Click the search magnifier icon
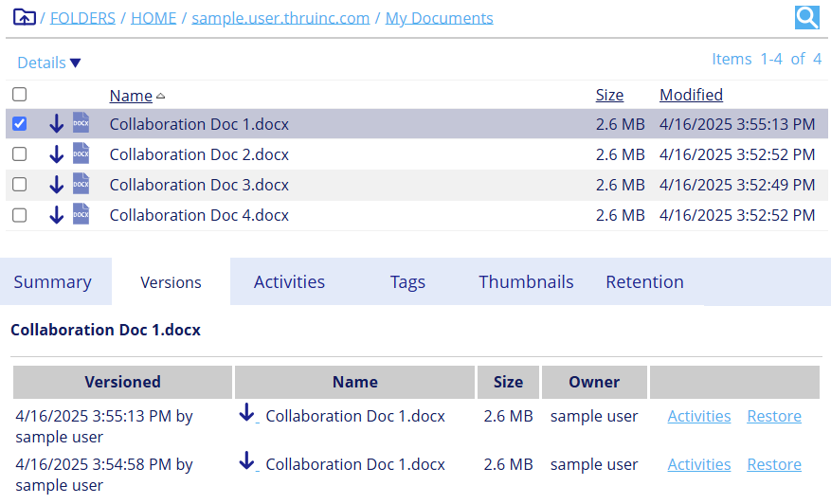 [x=806, y=17]
